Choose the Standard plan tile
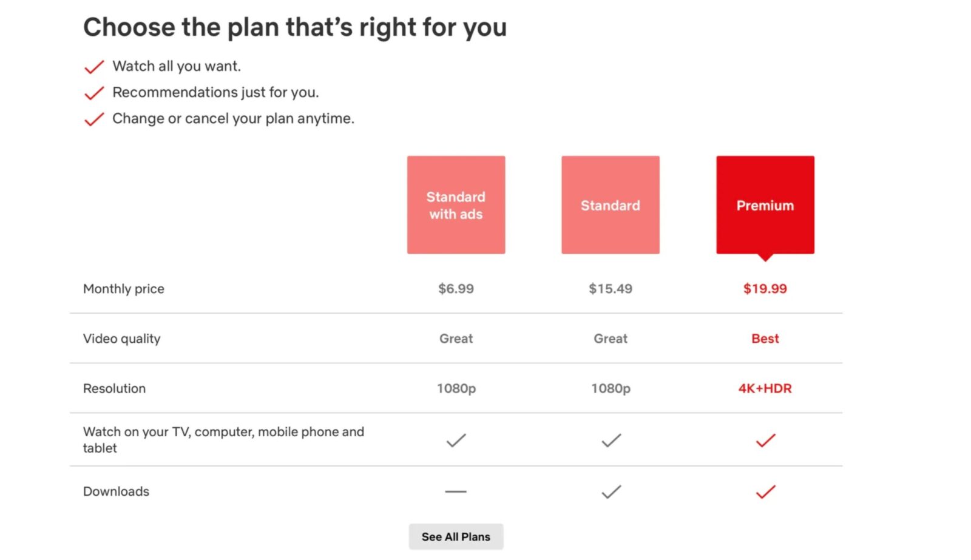Image resolution: width=971 pixels, height=560 pixels. (x=610, y=205)
